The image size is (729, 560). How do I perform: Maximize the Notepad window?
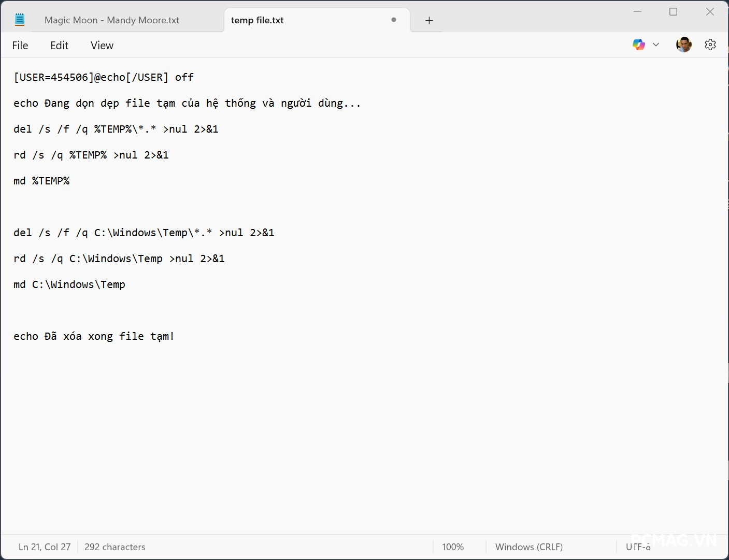point(673,12)
